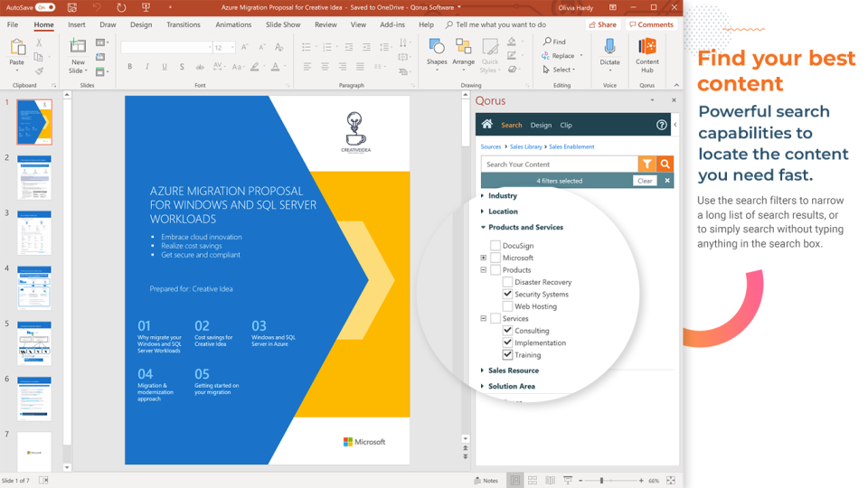
Task: Click the Undo arrow in title bar
Action: point(97,8)
